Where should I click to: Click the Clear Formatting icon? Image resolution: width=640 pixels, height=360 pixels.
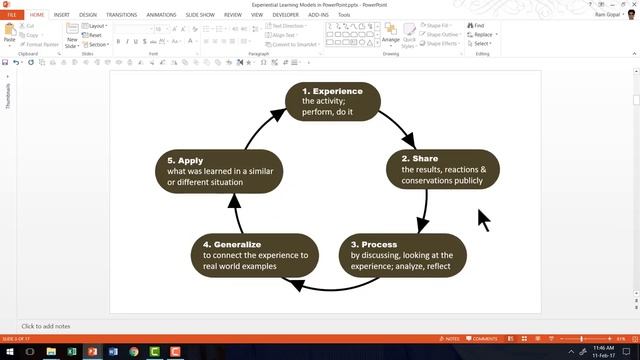(x=195, y=29)
